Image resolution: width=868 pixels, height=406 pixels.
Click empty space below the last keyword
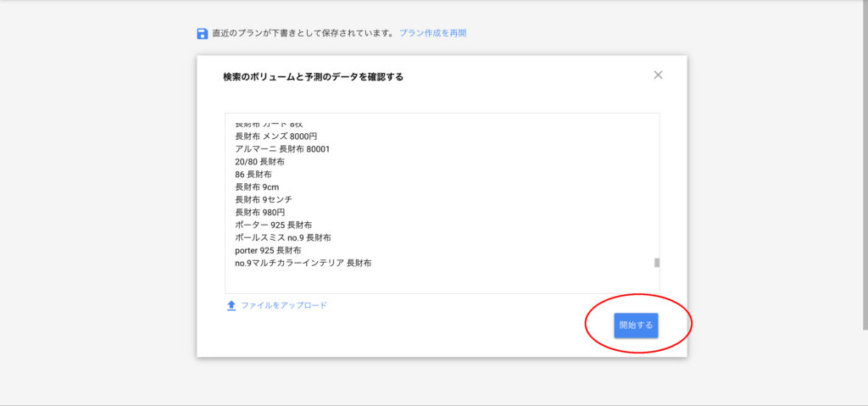click(424, 281)
